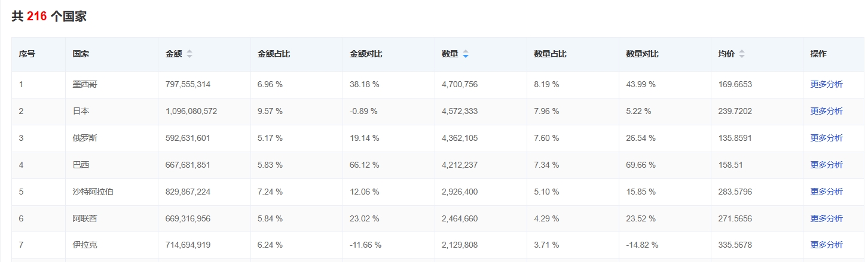This screenshot has height=262, width=868.
Task: Select country cell 沙特阿拉伯
Action: click(x=93, y=192)
